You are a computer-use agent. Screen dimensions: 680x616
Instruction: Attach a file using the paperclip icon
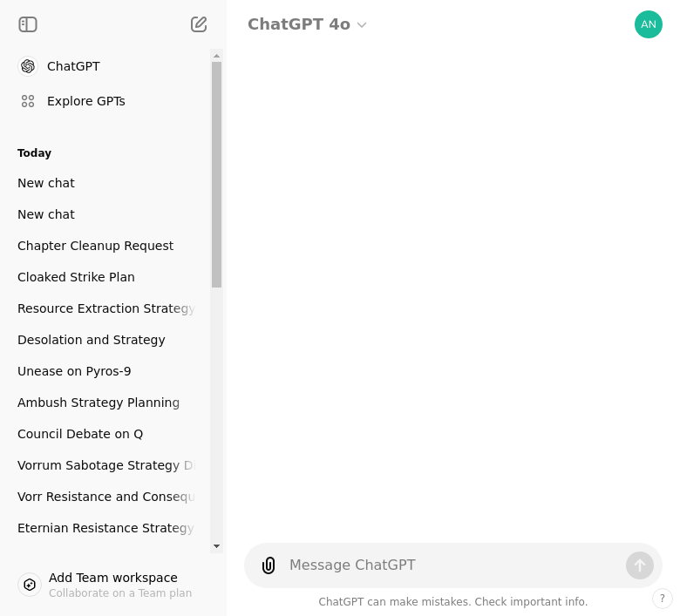pyautogui.click(x=269, y=565)
